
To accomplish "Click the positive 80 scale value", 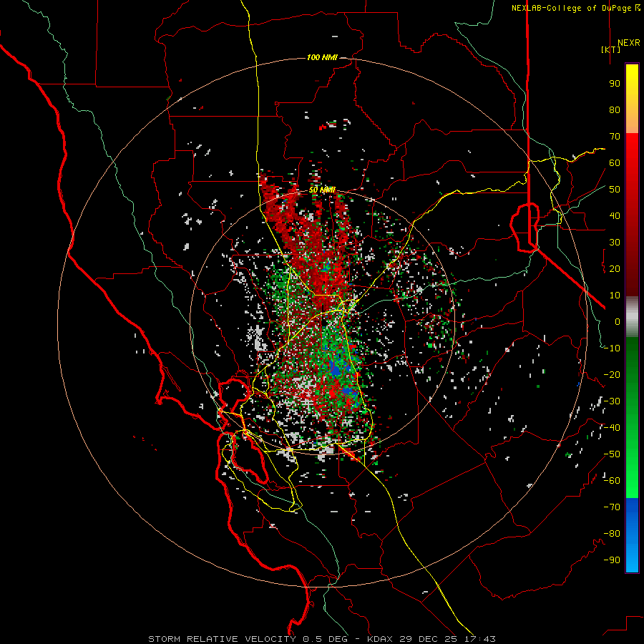I will (615, 110).
